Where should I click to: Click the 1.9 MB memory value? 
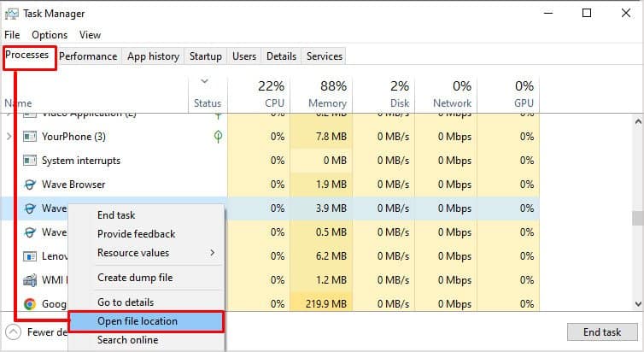pos(331,185)
